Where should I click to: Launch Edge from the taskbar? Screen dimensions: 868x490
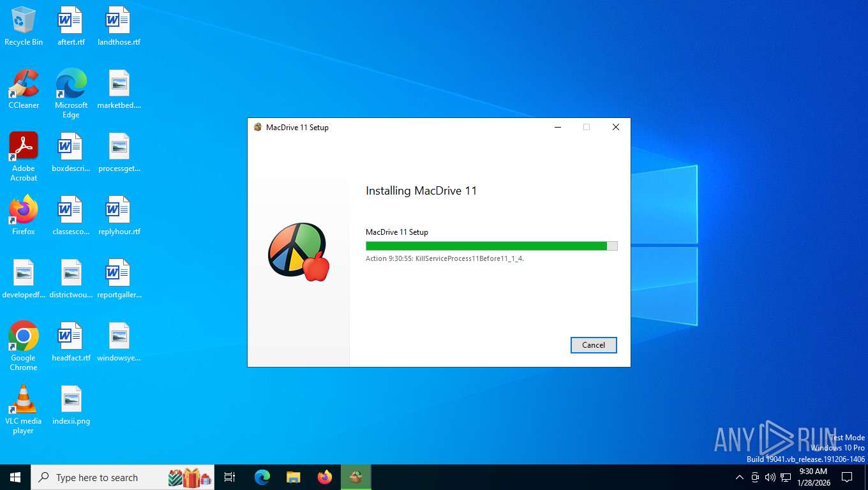pos(262,477)
